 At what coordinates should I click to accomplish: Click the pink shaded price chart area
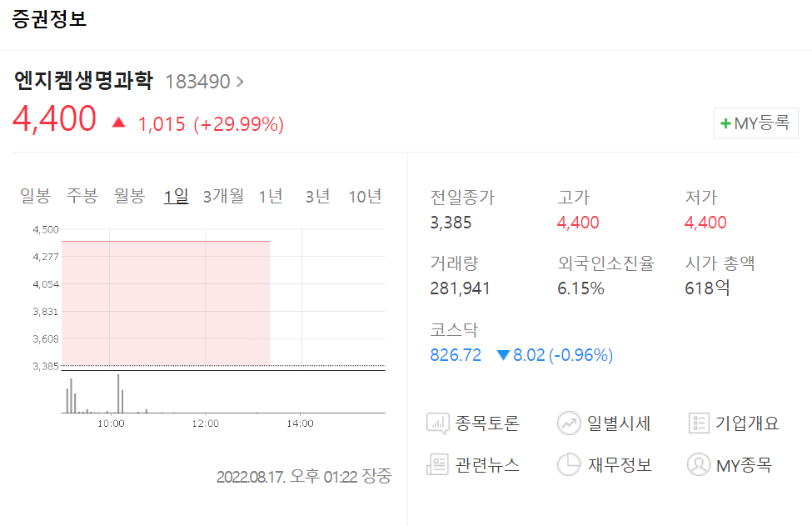pyautogui.click(x=166, y=303)
